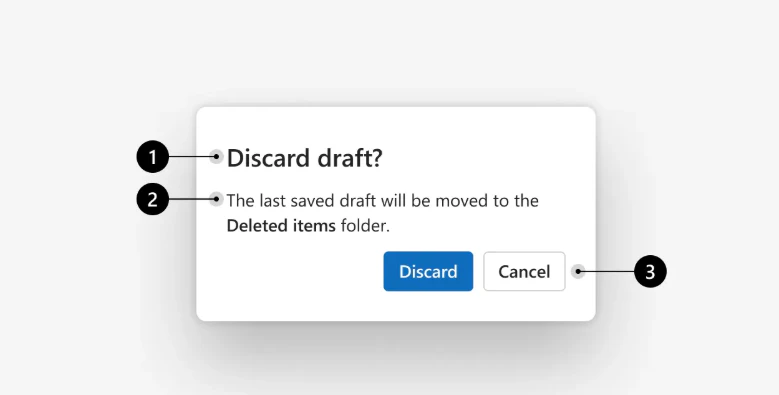Screen dimensions: 779x395
Task: Click the connector line from marker 2
Action: 192,199
